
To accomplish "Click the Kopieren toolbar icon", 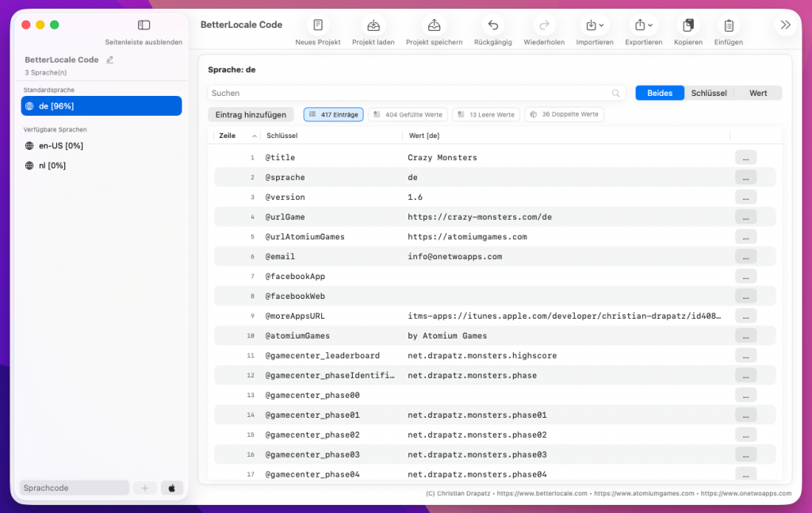I will (x=688, y=25).
